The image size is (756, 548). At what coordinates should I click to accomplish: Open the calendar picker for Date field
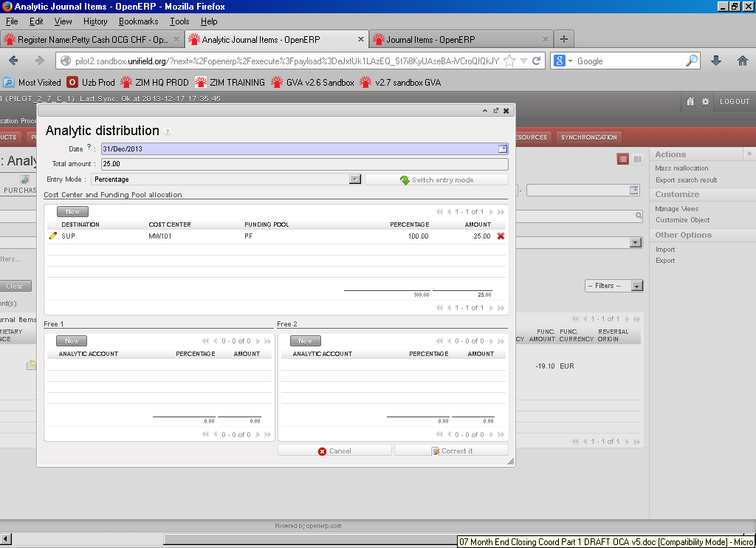pyautogui.click(x=503, y=149)
